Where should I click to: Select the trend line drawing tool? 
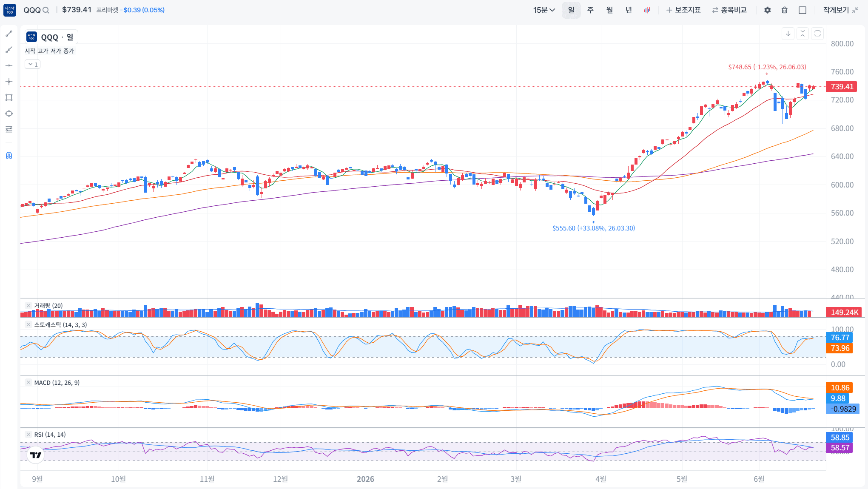pyautogui.click(x=9, y=34)
